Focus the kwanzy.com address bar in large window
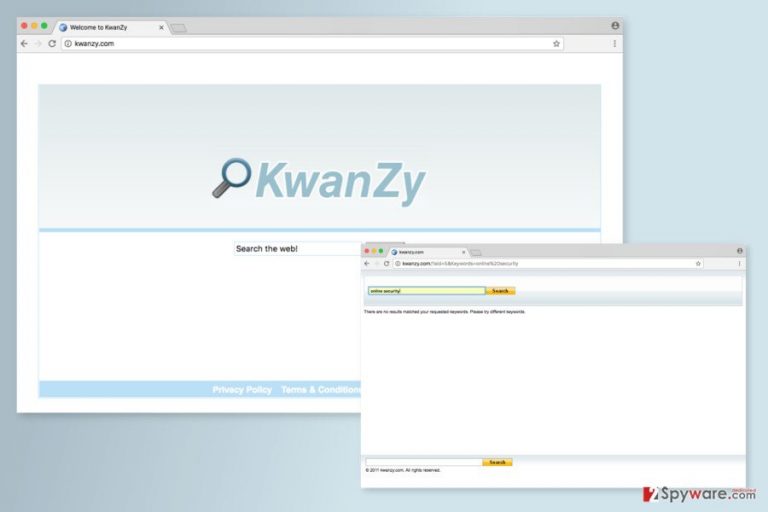Screen dimensions: 768x512 [x=312, y=44]
